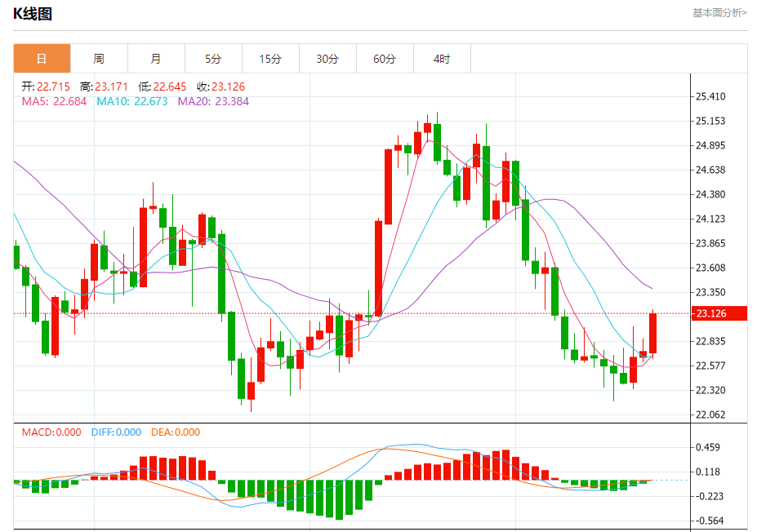Open the 基本面分析> link
This screenshot has width=757, height=532.
coord(719,13)
